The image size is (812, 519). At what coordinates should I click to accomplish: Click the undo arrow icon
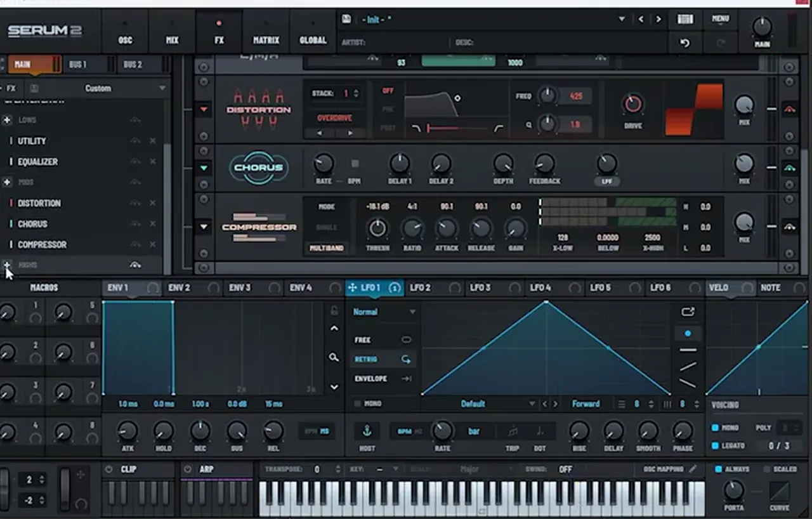(684, 43)
